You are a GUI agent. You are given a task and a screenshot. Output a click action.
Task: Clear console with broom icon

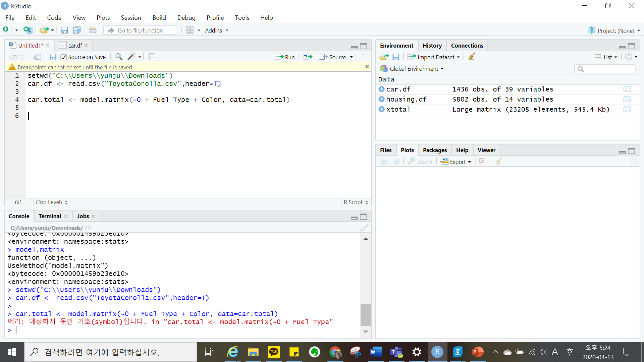[364, 228]
